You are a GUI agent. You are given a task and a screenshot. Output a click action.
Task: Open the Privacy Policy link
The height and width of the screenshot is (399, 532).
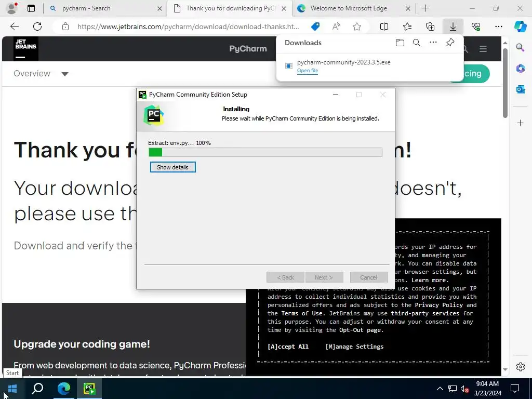pos(438,305)
